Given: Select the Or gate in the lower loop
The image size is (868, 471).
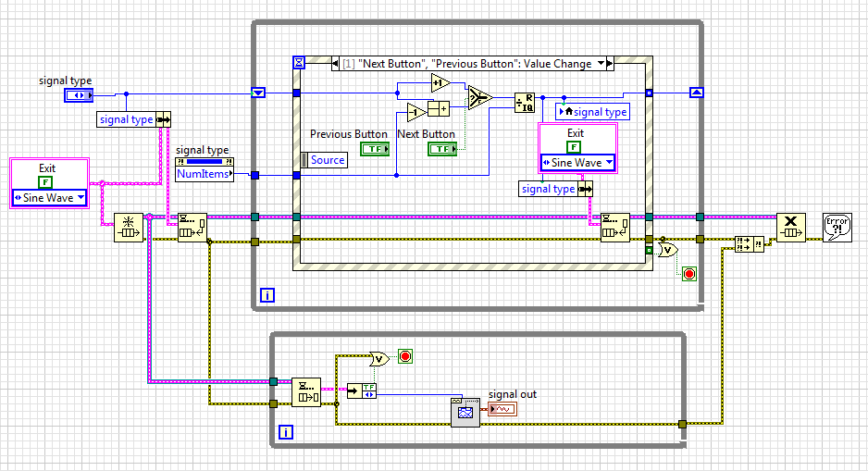Looking at the screenshot, I should tap(379, 359).
